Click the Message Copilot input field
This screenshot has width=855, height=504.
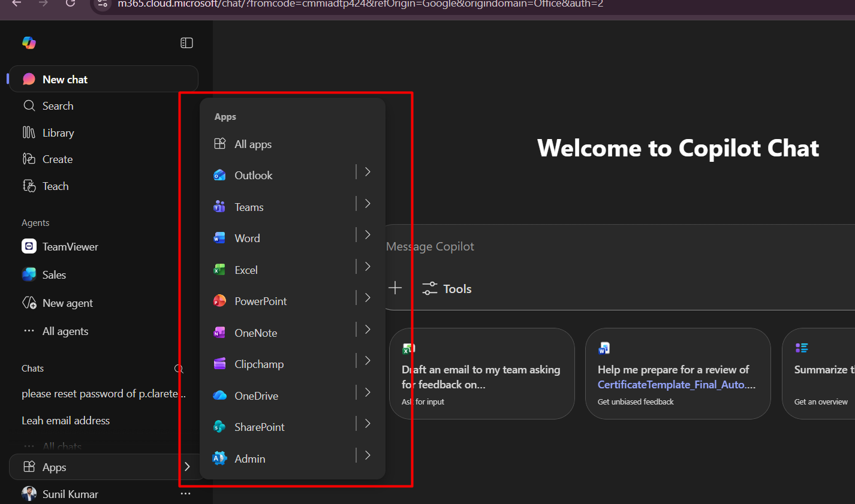click(x=600, y=247)
